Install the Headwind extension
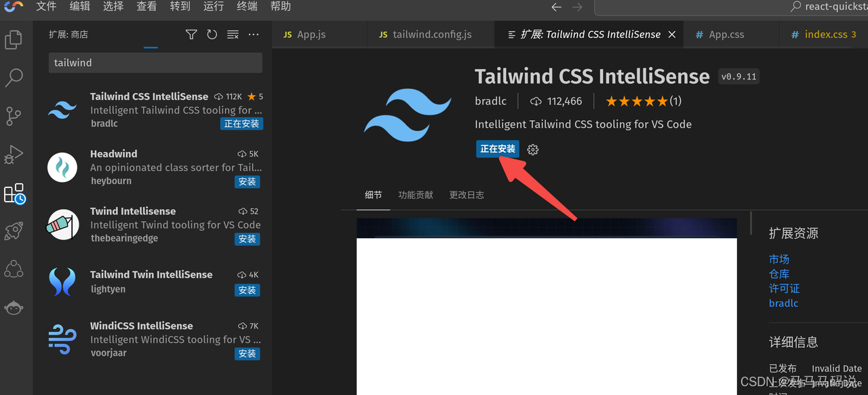The image size is (868, 395). tap(248, 182)
